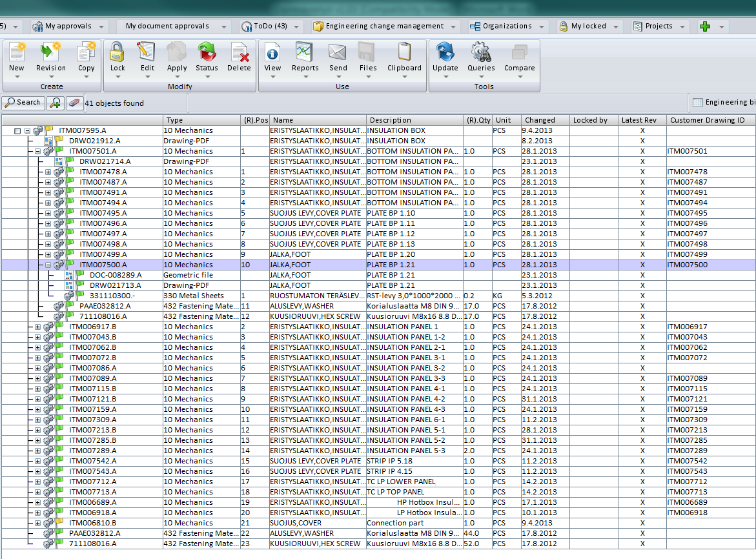Tick the checkbox beside ITM007595.A
The height and width of the screenshot is (559, 756).
[x=17, y=131]
